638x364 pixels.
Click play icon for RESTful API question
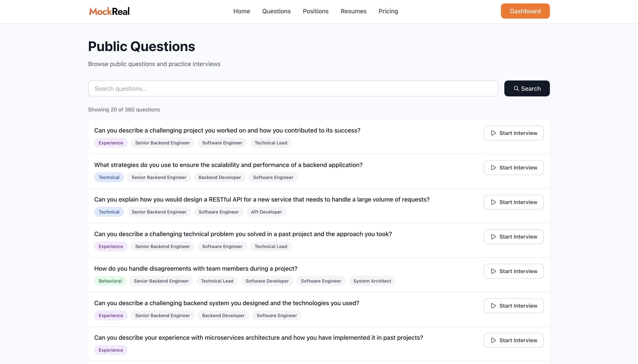(x=493, y=202)
